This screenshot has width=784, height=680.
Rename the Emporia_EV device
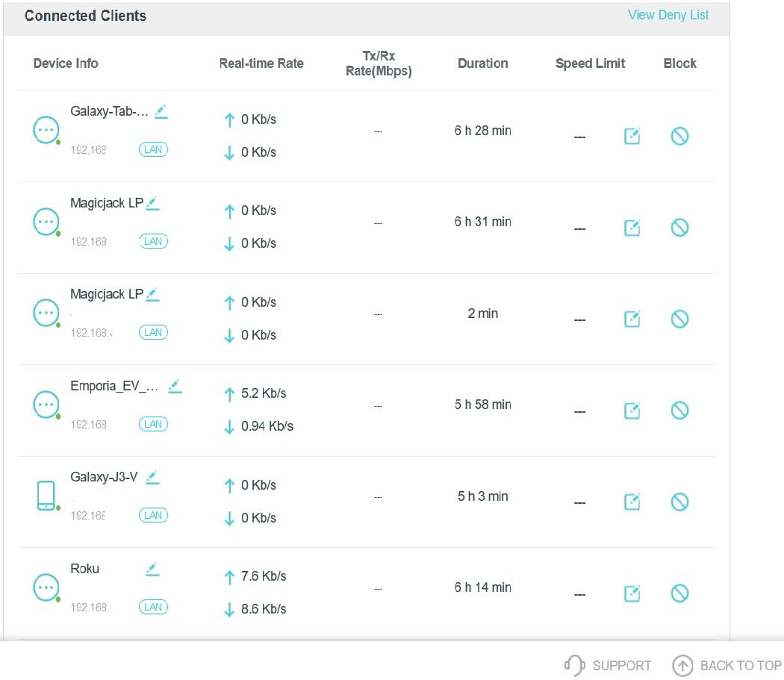(x=175, y=386)
